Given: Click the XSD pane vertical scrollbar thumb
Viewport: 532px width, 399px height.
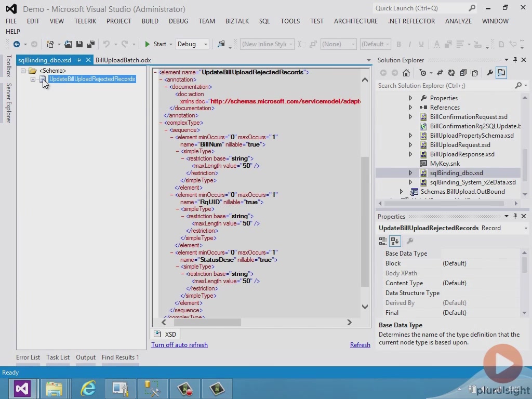Looking at the screenshot, I should (x=365, y=222).
